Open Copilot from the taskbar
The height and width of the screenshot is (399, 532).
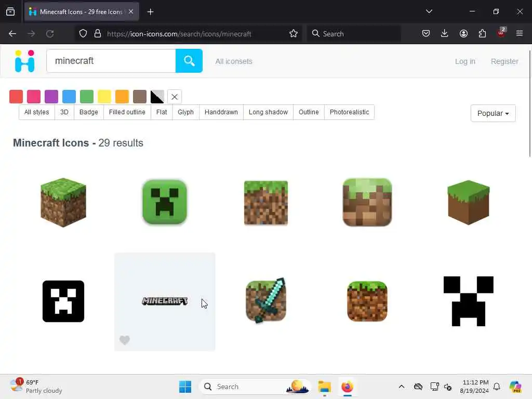point(515,387)
